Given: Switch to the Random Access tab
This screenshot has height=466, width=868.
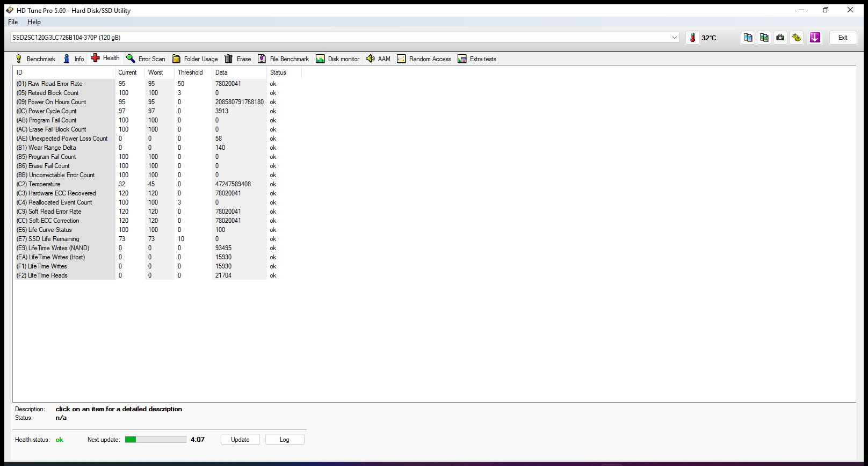Looking at the screenshot, I should [x=424, y=59].
